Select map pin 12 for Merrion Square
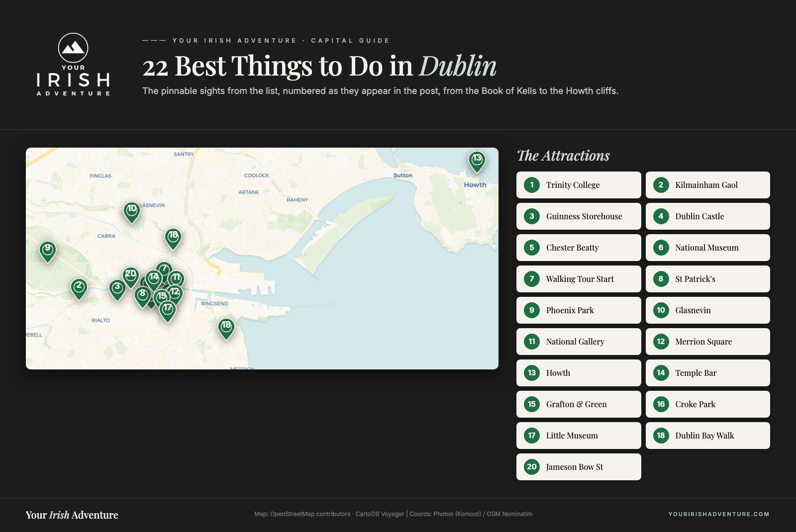This screenshot has height=532, width=796. point(175,294)
